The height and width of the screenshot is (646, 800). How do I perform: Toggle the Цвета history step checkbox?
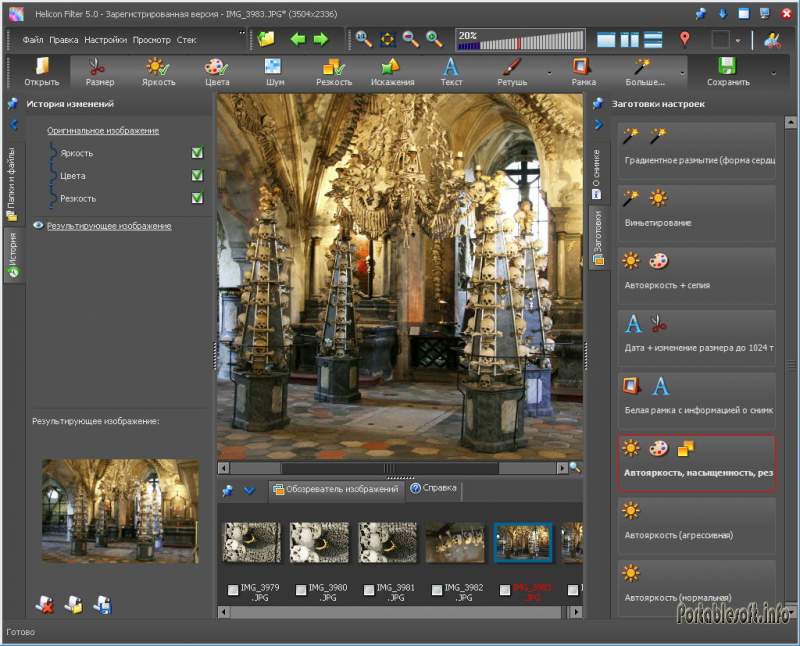pyautogui.click(x=197, y=176)
